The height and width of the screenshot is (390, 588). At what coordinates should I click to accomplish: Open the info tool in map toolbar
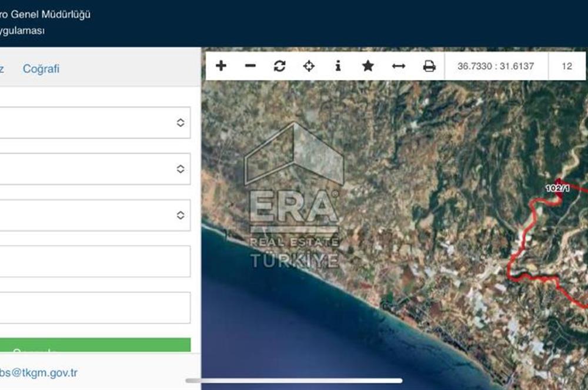(x=338, y=66)
